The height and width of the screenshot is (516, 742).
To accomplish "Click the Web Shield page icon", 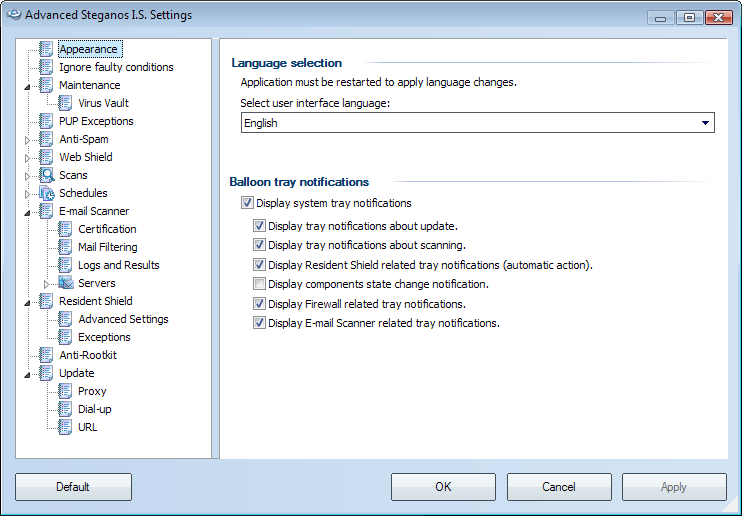I will coord(46,157).
